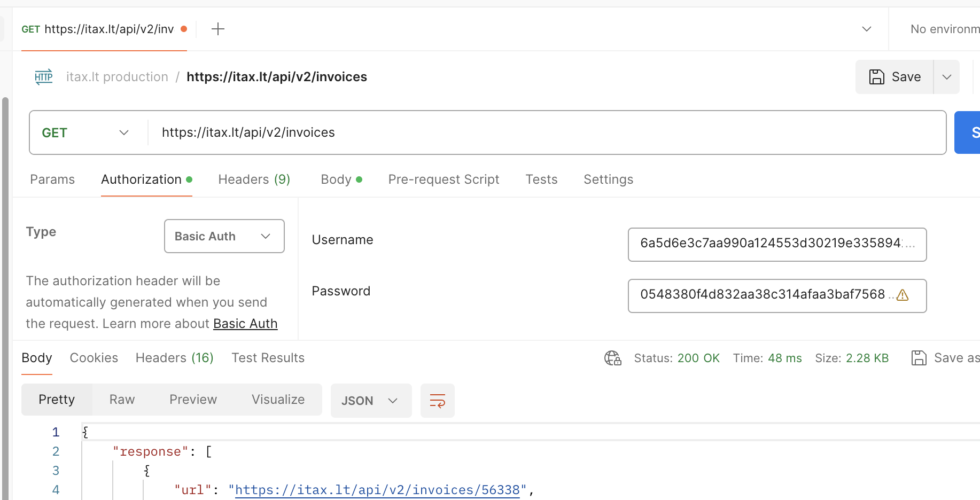The width and height of the screenshot is (980, 500).
Task: Open the Basic Auth type dropdown
Action: tap(224, 236)
